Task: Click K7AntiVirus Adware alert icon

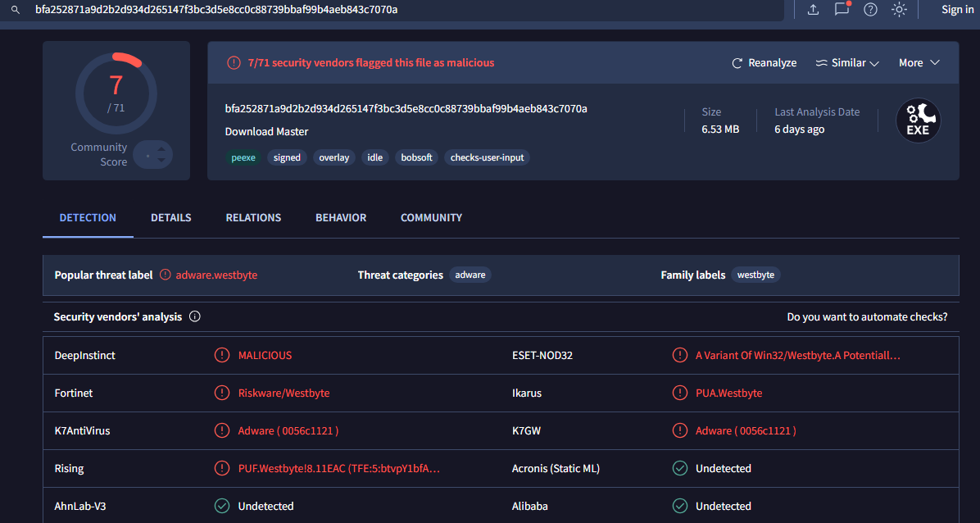Action: point(222,430)
